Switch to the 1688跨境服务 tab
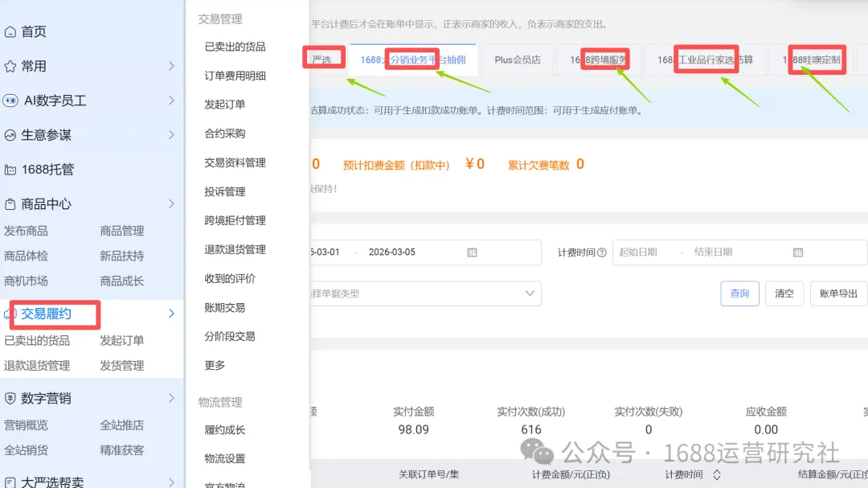 599,59
